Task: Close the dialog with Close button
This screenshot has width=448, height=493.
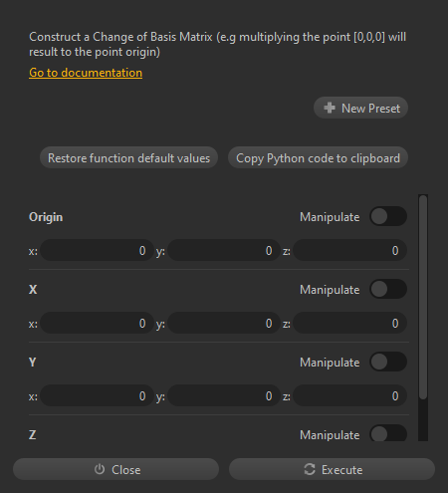Action: pyautogui.click(x=115, y=469)
